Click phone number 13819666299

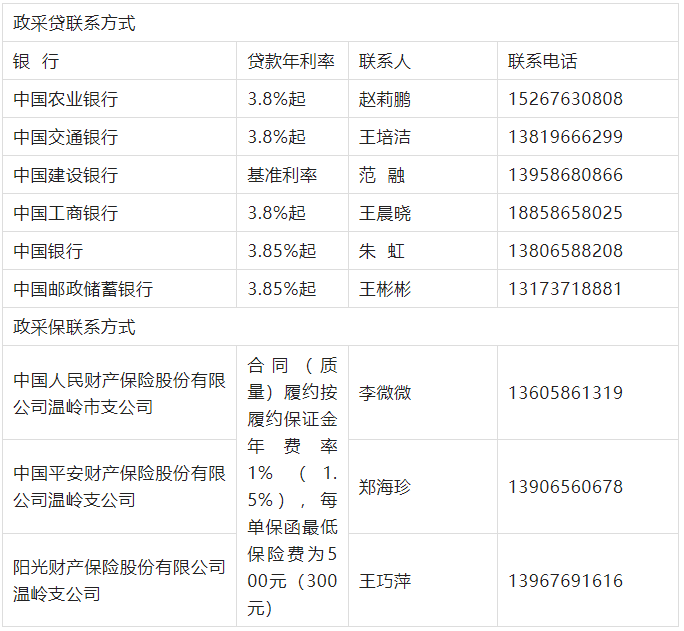[x=565, y=137]
